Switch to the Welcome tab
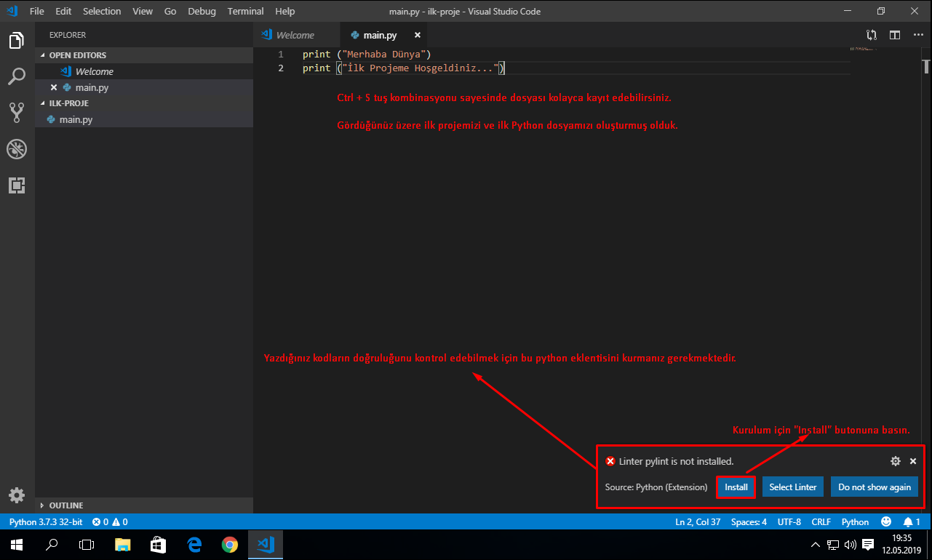The width and height of the screenshot is (932, 560). tap(296, 34)
